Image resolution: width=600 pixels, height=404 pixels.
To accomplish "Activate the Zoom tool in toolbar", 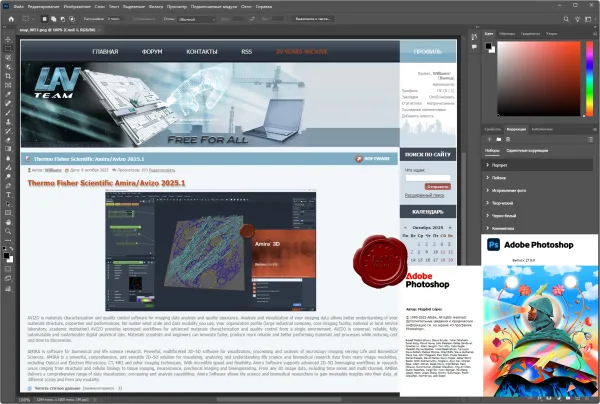I will tap(8, 231).
